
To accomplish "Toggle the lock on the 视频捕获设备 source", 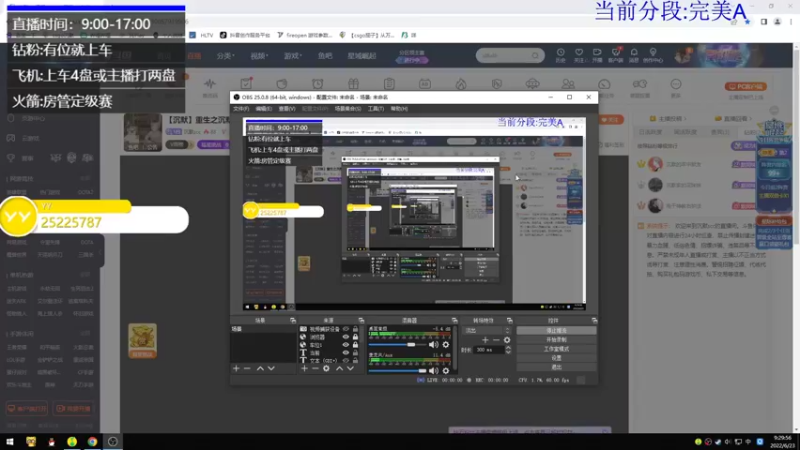I will coord(355,329).
